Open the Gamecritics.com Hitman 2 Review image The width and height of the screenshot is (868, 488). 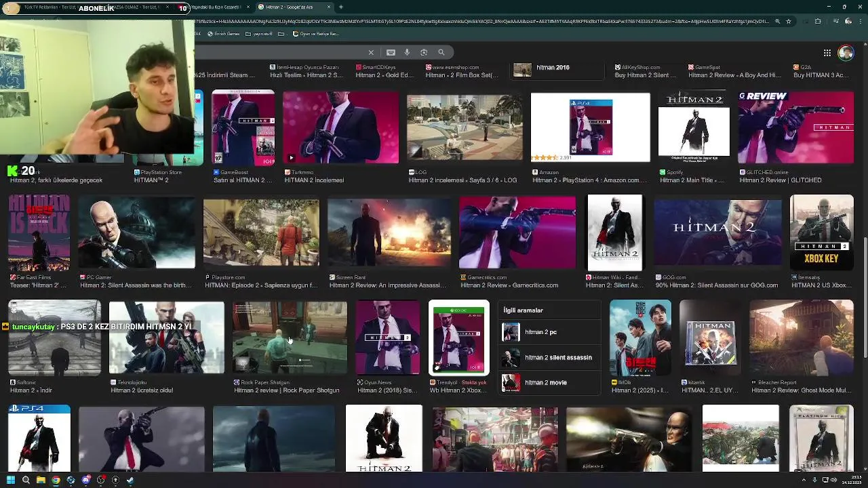517,233
